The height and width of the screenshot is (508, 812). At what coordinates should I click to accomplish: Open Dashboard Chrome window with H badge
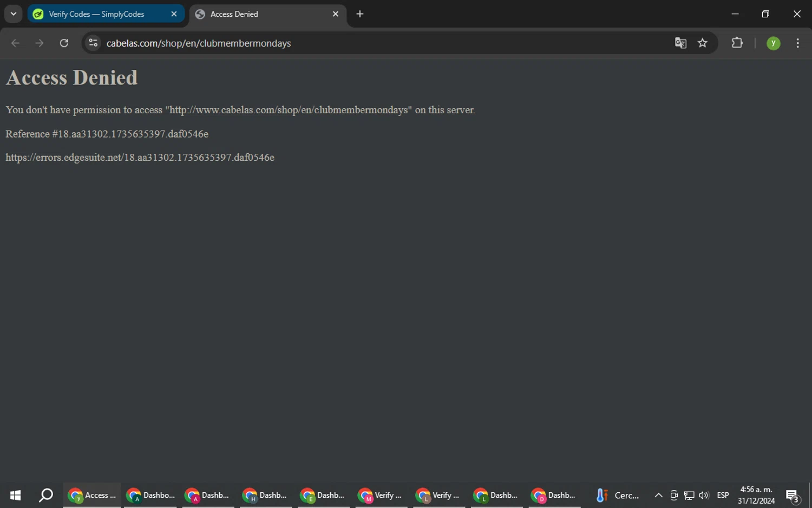(266, 495)
